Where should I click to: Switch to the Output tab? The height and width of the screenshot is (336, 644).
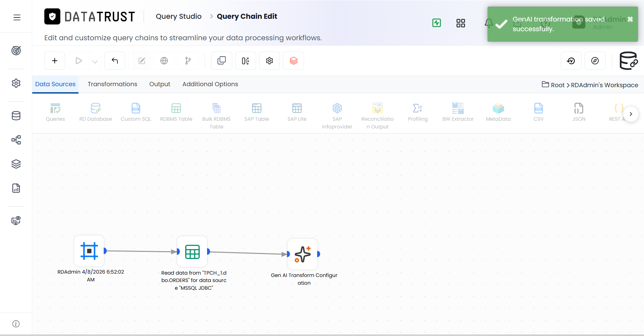pyautogui.click(x=160, y=84)
